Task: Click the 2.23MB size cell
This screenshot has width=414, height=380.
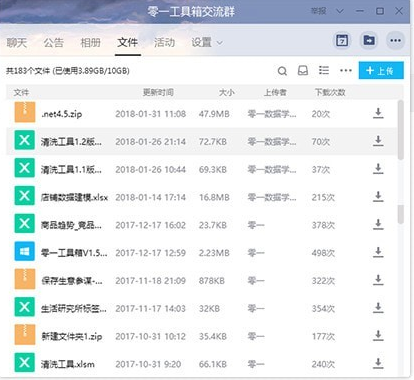Action: click(x=214, y=253)
